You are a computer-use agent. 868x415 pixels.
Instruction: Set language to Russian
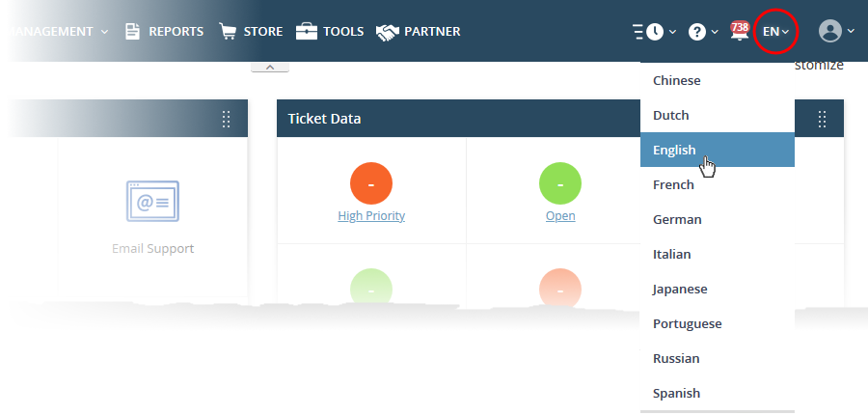(718, 358)
